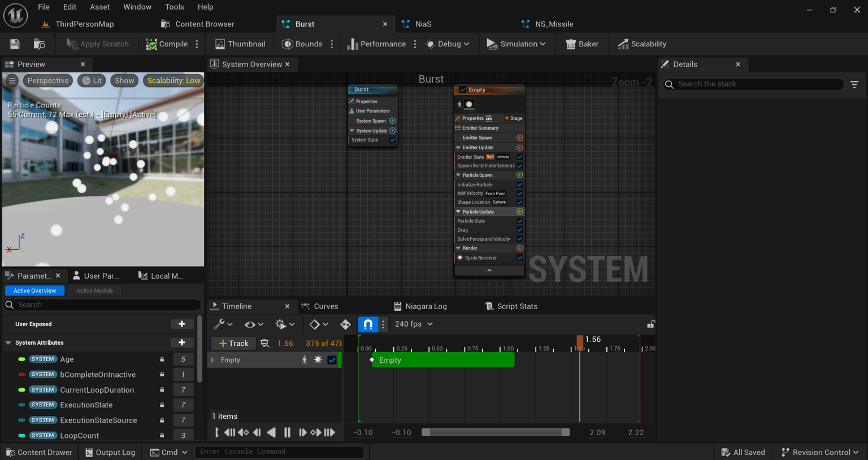Click the Compile button
The image size is (868, 460).
(167, 44)
